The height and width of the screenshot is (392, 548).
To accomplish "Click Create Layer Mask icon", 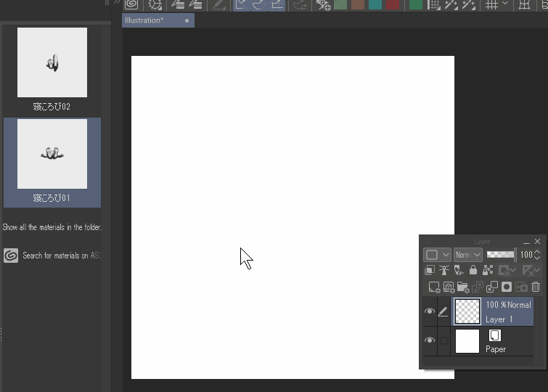I will pos(507,287).
